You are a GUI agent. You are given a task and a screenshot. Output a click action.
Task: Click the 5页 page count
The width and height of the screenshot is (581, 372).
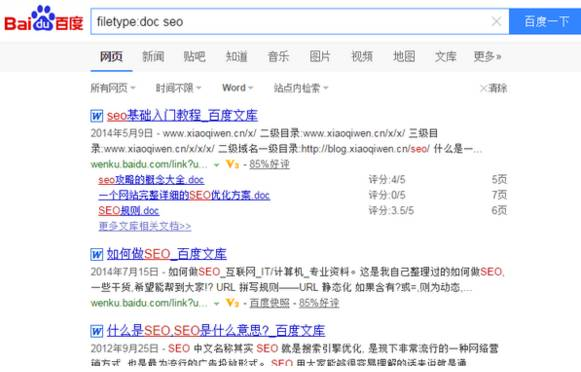coord(499,180)
